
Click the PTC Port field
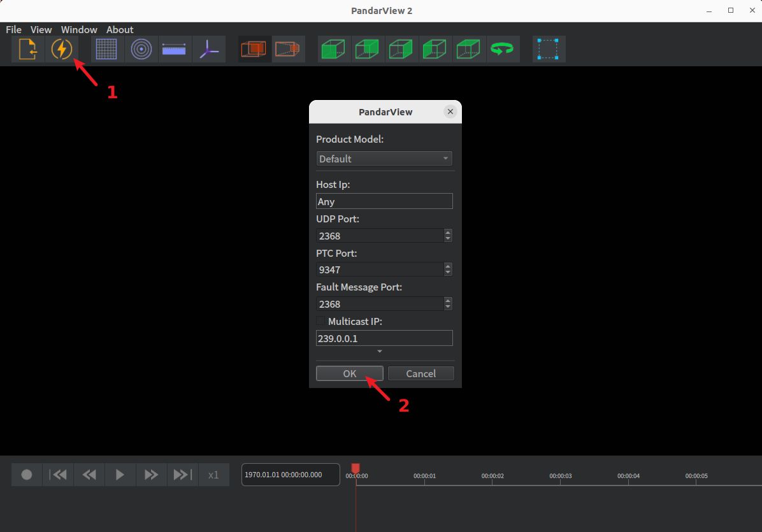380,270
